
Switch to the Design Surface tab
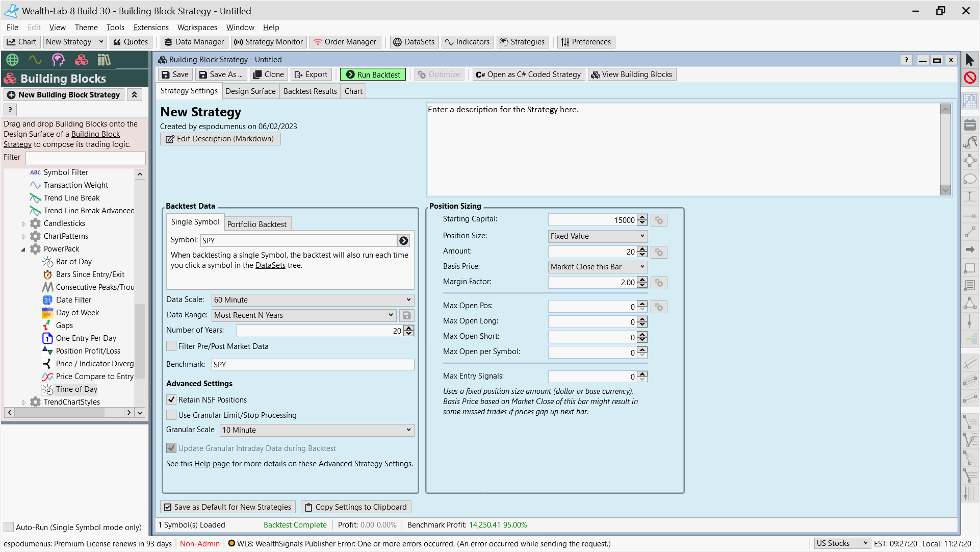250,91
